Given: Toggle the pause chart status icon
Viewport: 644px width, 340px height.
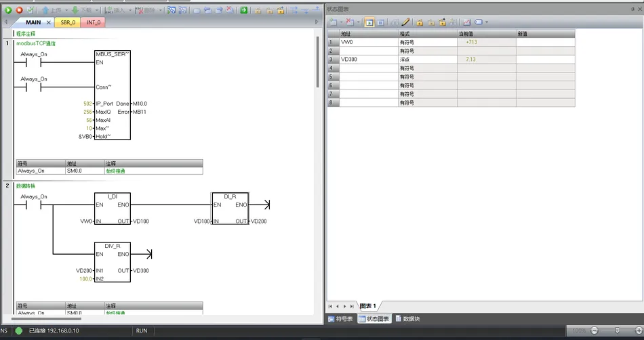Looking at the screenshot, I should 381,22.
